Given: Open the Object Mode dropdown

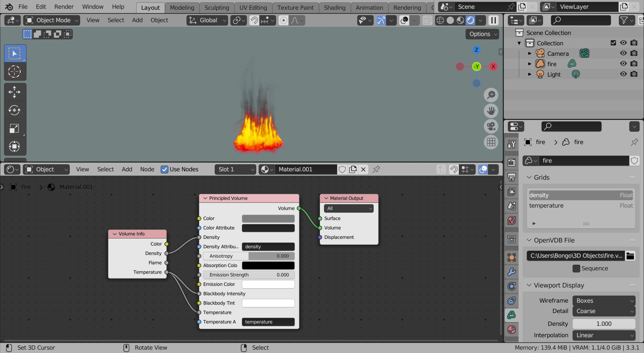Looking at the screenshot, I should coord(52,20).
